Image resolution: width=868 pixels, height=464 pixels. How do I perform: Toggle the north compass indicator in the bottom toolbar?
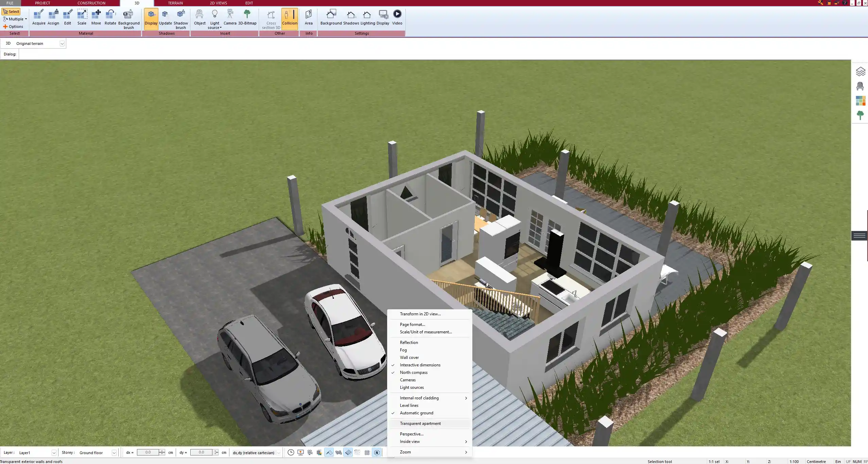pyautogui.click(x=377, y=452)
